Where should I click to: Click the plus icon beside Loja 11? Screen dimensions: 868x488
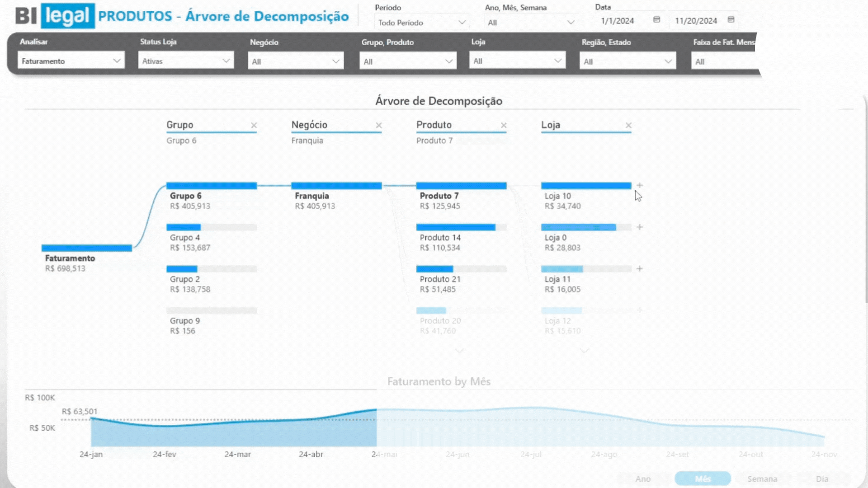click(640, 269)
